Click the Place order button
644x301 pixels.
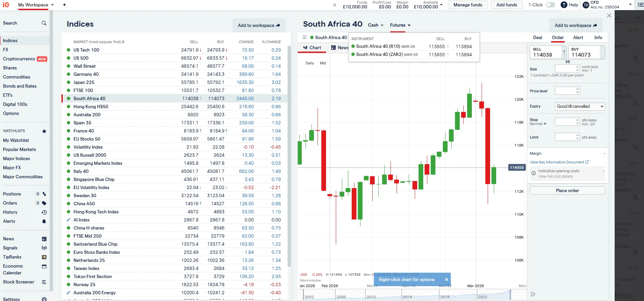click(567, 190)
